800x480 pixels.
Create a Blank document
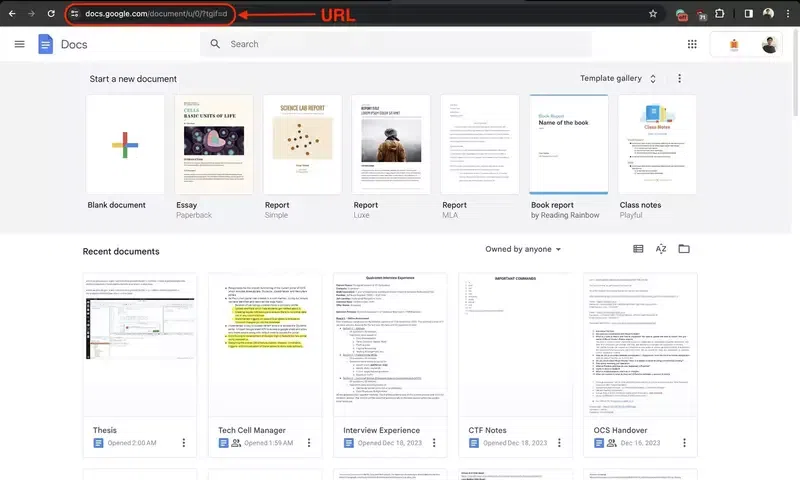pos(125,144)
